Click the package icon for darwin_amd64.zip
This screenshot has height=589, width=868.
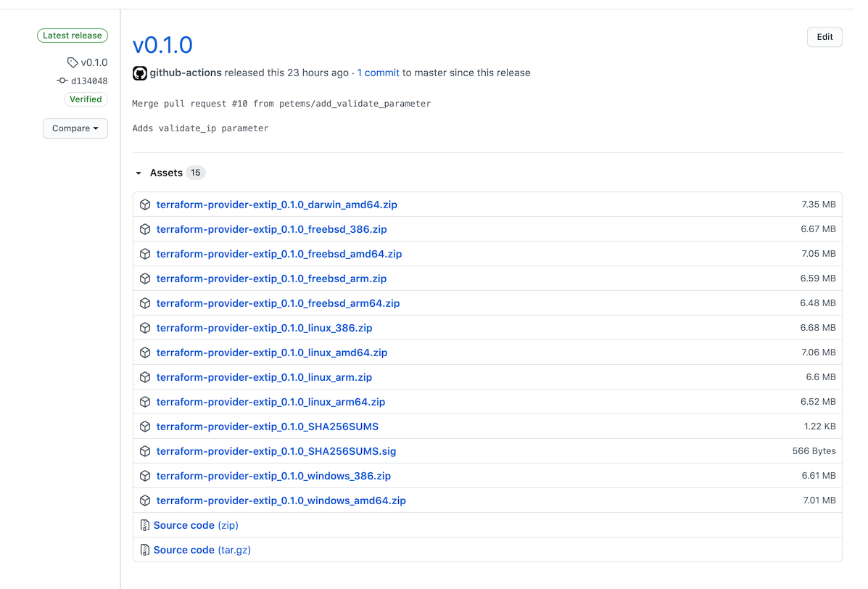145,205
